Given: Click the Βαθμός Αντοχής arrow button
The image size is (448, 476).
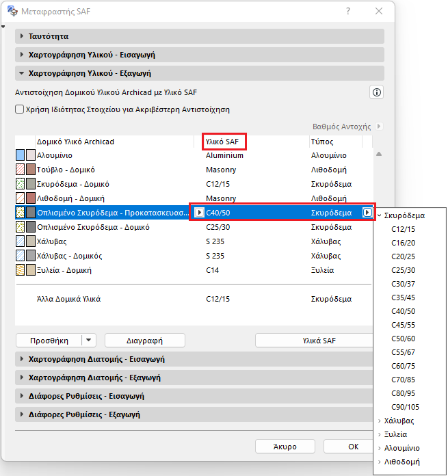Looking at the screenshot, I should click(x=379, y=126).
